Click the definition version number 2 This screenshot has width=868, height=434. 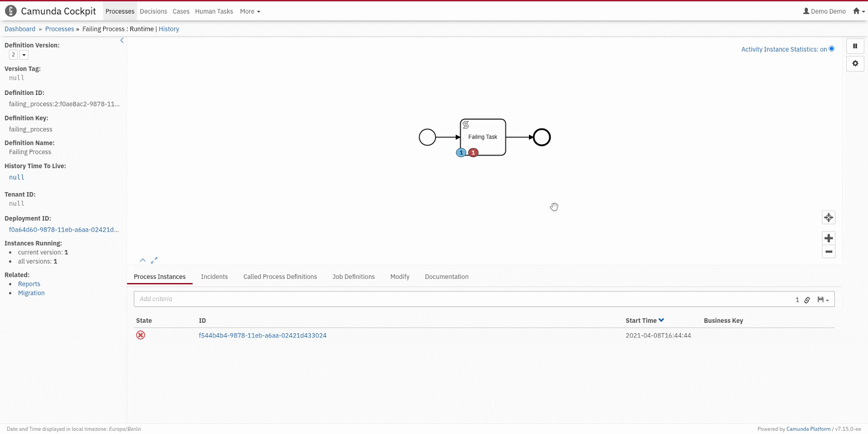pyautogui.click(x=14, y=55)
